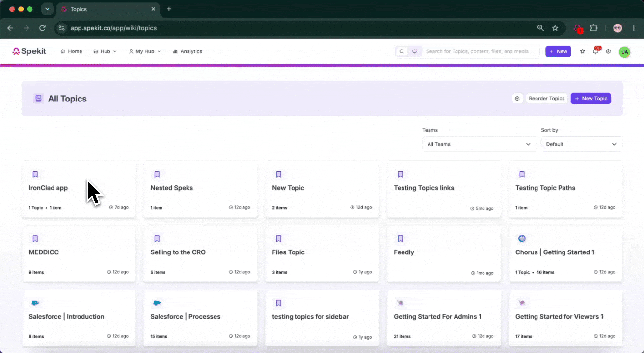Expand the My Hub menu

coord(145,51)
